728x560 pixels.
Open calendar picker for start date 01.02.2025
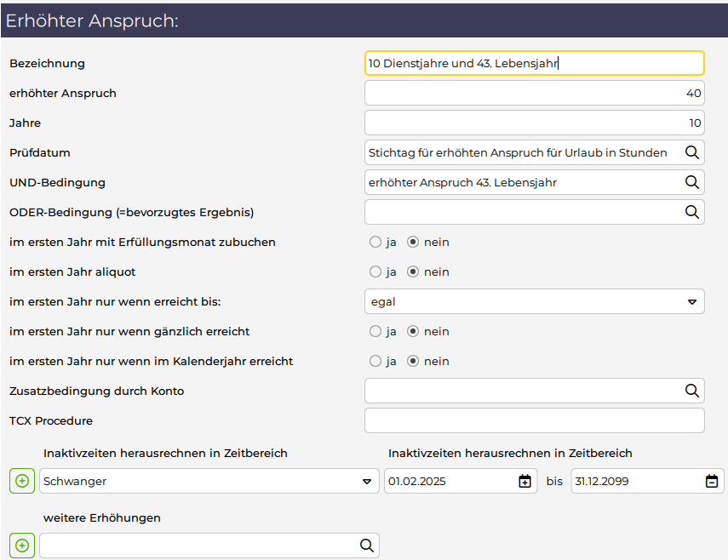pyautogui.click(x=525, y=482)
